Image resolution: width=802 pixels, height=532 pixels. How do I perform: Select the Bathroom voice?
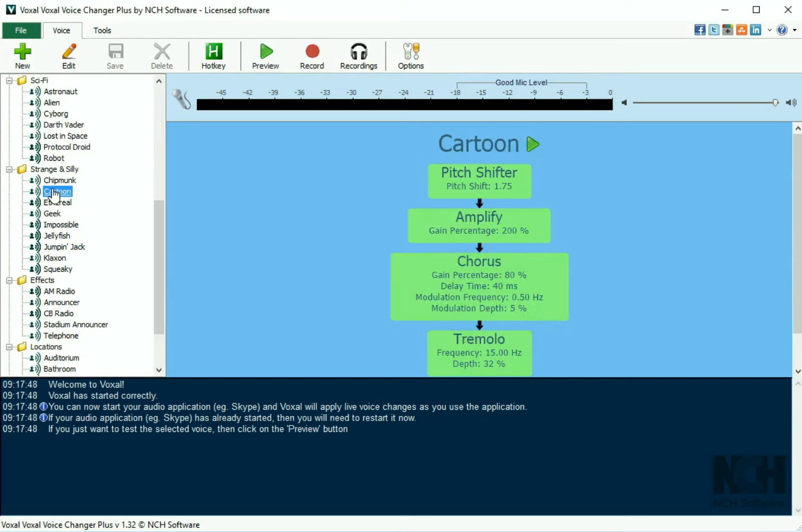click(x=60, y=369)
